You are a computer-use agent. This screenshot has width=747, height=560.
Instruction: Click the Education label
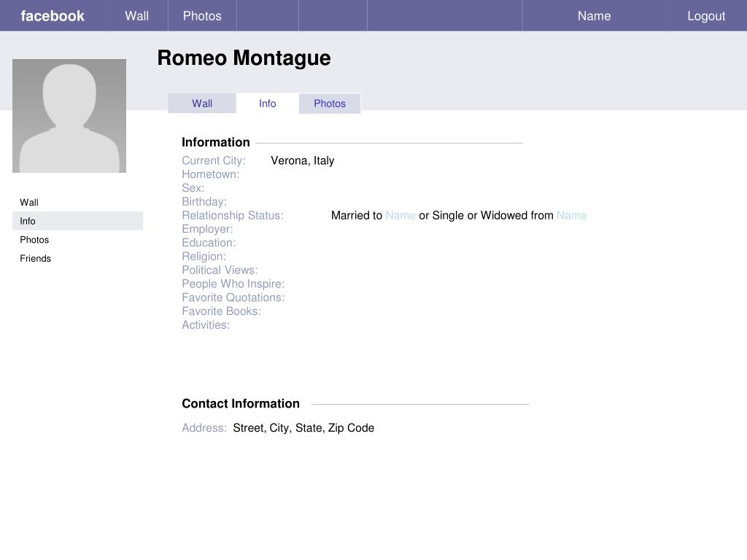(209, 243)
